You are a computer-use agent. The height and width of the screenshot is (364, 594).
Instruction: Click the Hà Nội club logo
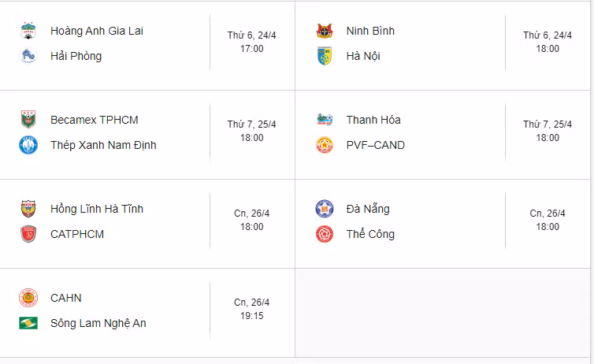pyautogui.click(x=325, y=56)
